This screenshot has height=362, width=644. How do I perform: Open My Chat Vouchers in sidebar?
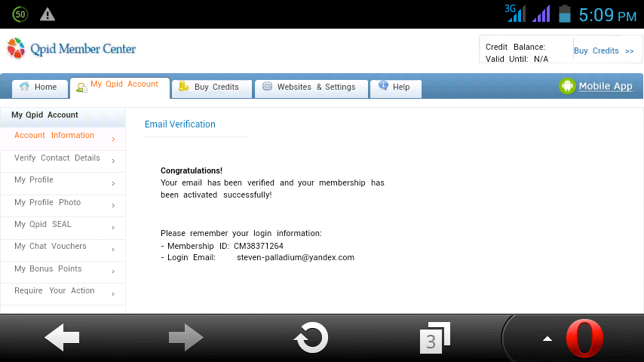point(63,250)
